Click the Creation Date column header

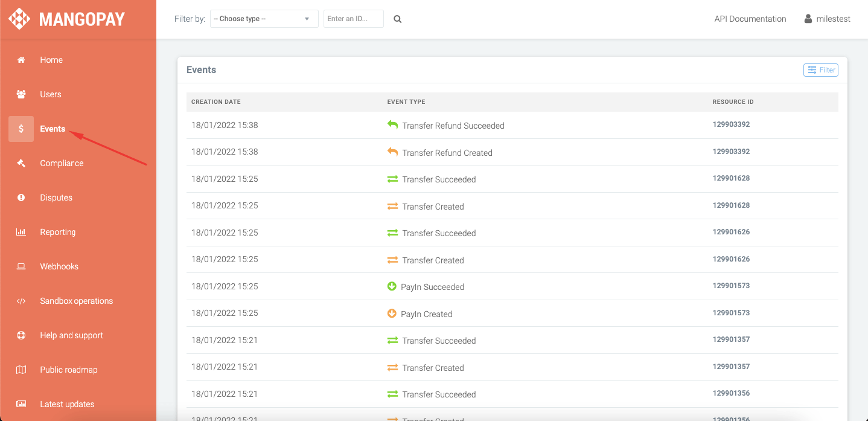pos(215,102)
